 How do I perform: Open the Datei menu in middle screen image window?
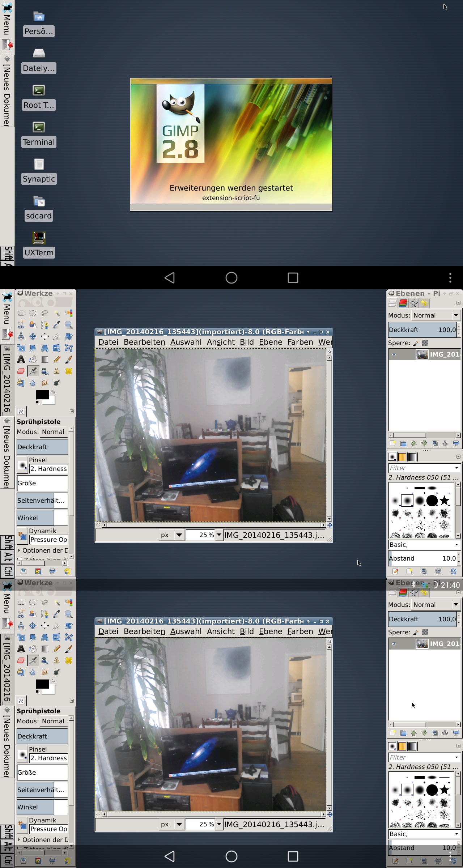(108, 342)
